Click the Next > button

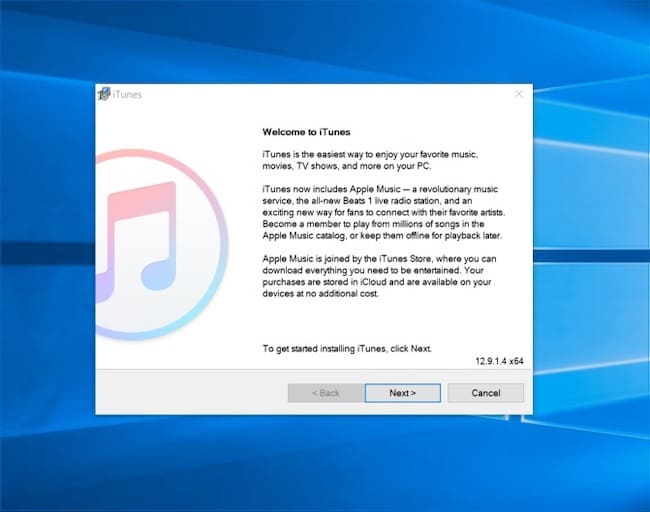pyautogui.click(x=403, y=393)
